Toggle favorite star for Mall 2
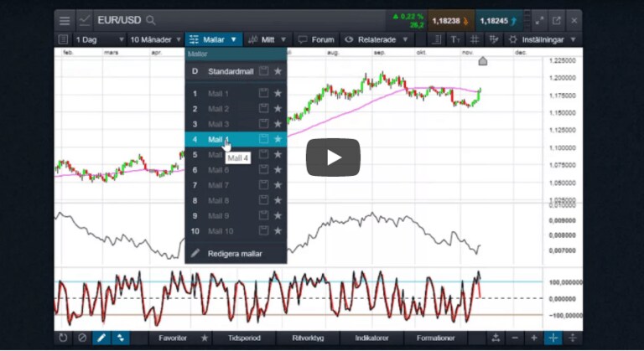The height and width of the screenshot is (351, 644). tap(278, 108)
